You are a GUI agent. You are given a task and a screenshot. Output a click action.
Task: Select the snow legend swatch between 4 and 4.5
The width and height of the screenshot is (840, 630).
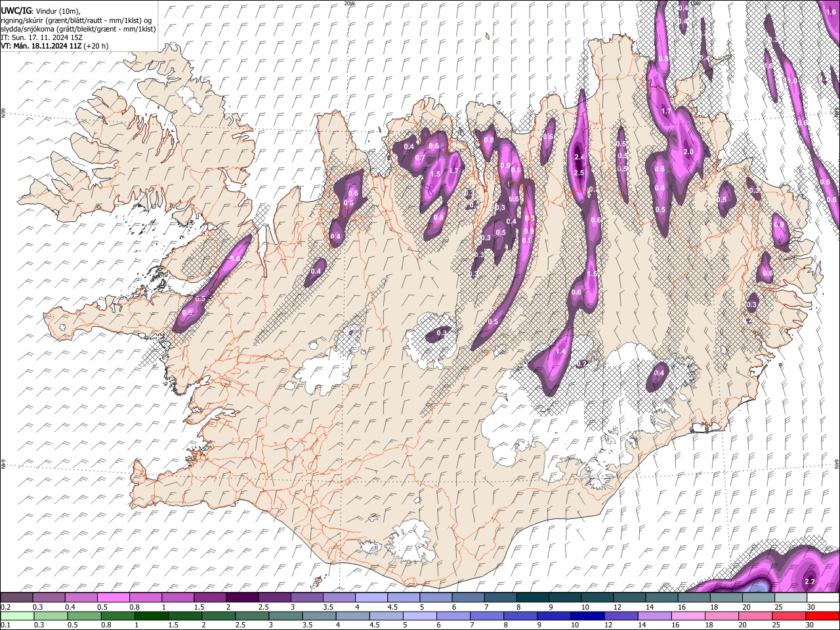[x=371, y=598]
